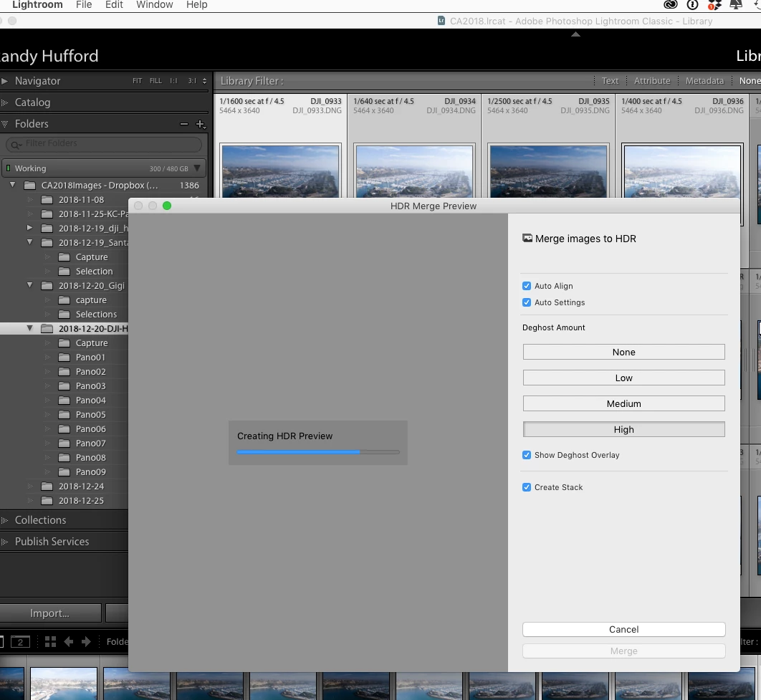Open the Working volume dropdown arrow

click(197, 168)
